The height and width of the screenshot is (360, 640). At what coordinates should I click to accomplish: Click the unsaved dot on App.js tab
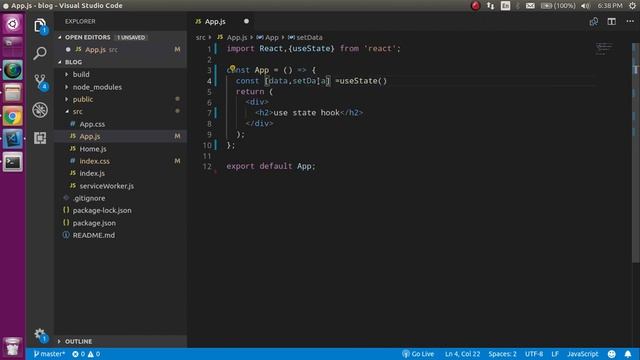click(246, 21)
